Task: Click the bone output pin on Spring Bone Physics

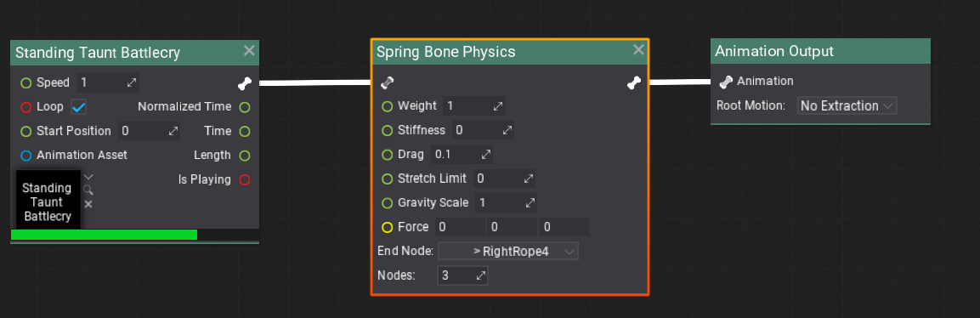Action: point(634,82)
